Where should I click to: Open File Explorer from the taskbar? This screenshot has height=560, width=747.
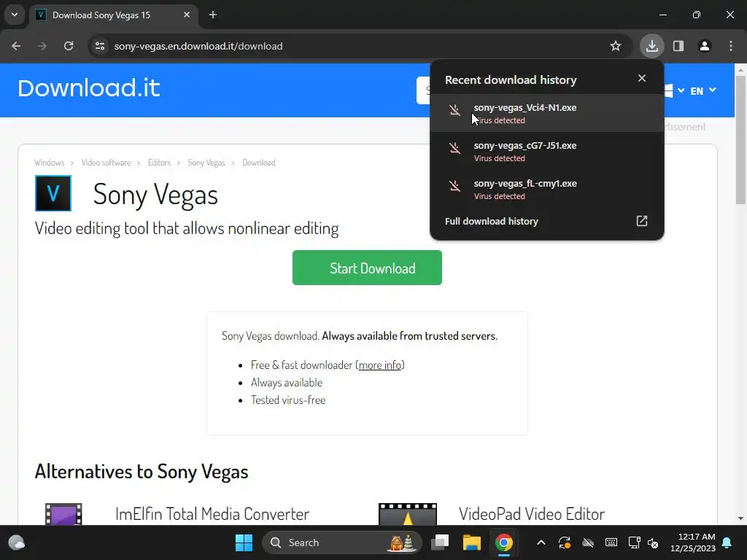coord(472,542)
